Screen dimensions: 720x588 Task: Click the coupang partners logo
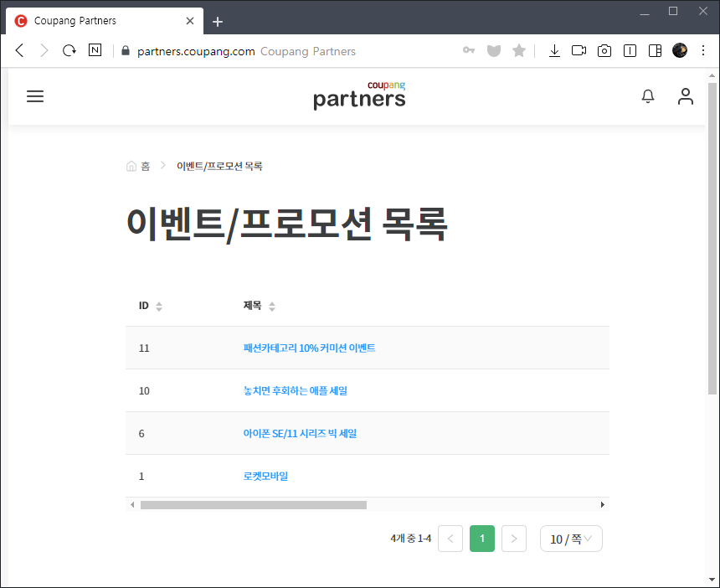point(359,95)
